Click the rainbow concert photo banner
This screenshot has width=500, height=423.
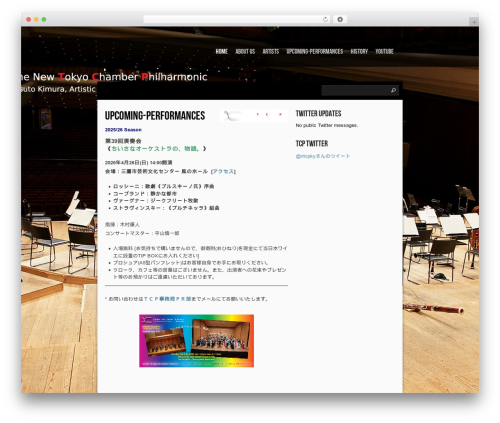pyautogui.click(x=196, y=341)
